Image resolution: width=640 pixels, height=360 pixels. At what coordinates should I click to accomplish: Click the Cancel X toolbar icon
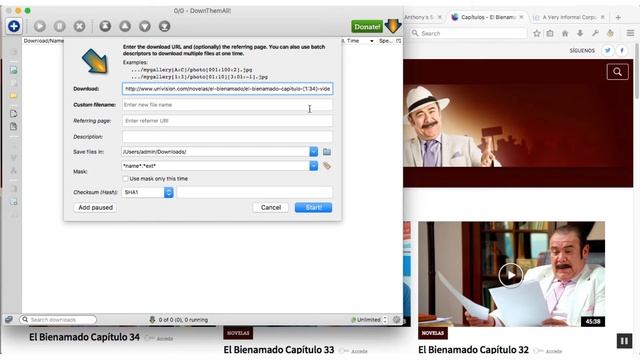click(x=80, y=26)
